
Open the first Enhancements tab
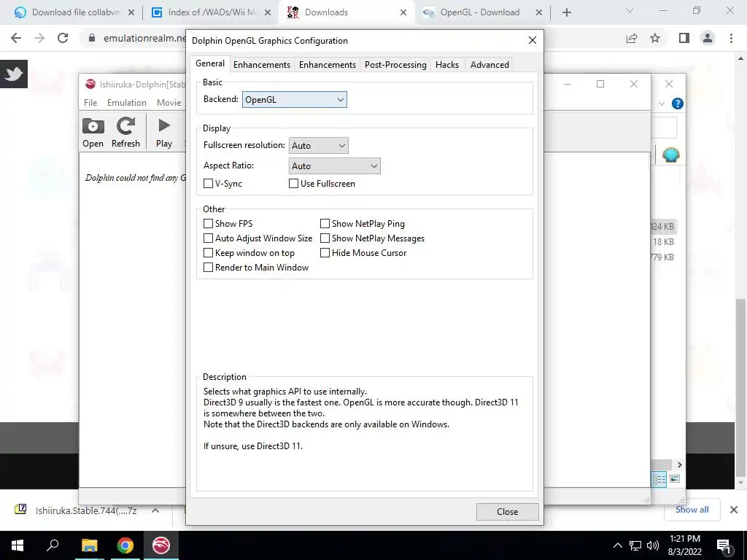coord(262,65)
